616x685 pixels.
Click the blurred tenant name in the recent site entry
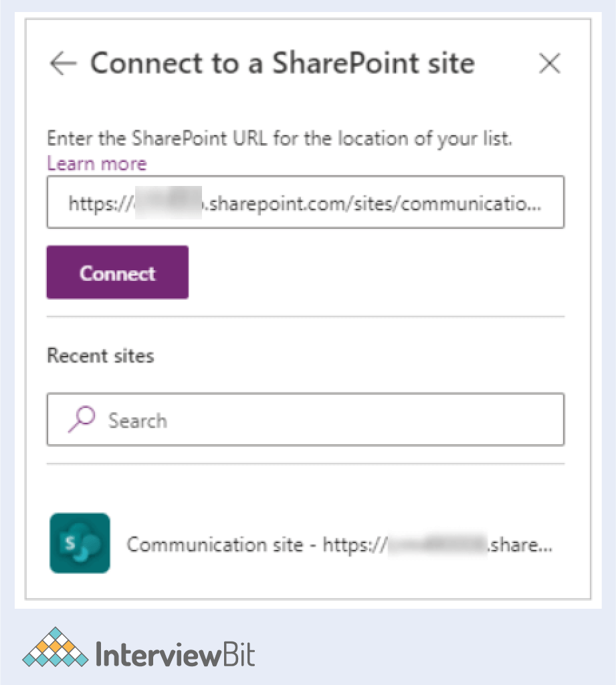437,545
